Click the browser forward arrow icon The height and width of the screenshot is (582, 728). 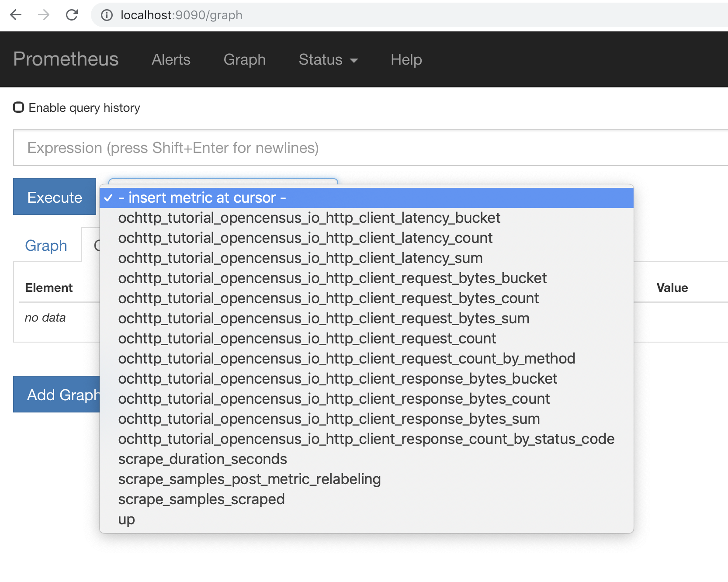pos(44,15)
